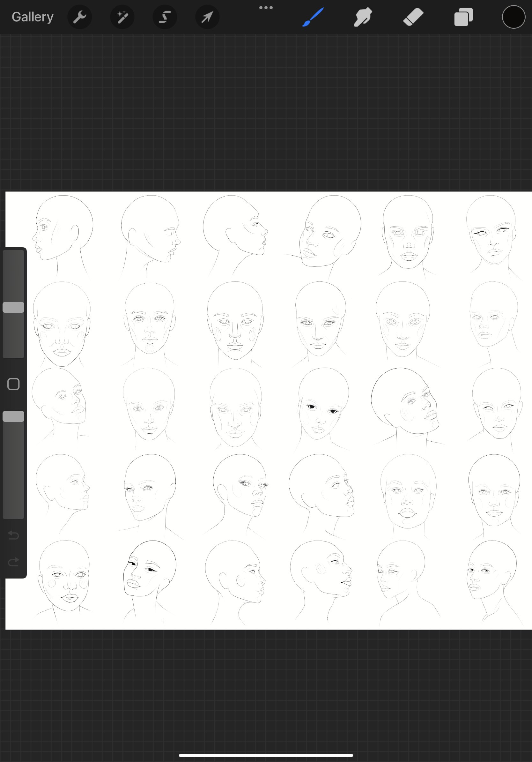This screenshot has width=532, height=762.
Task: Open the active color picker disc
Action: [513, 17]
